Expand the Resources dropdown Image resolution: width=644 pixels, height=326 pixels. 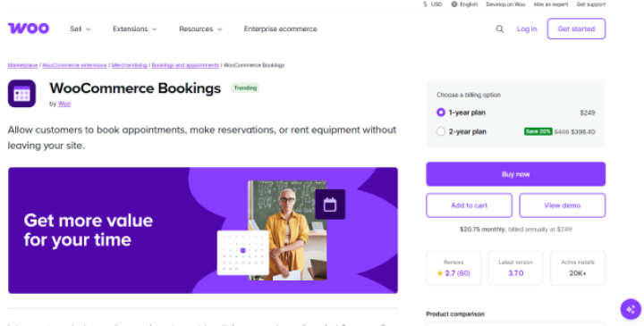point(200,29)
